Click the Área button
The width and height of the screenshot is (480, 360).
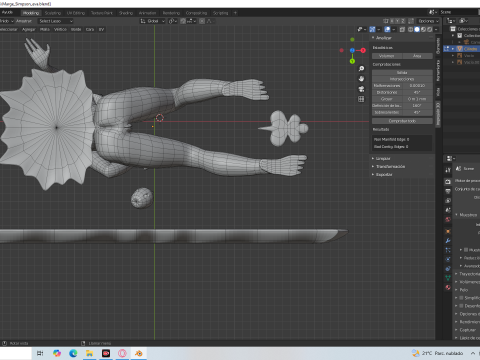pos(417,56)
